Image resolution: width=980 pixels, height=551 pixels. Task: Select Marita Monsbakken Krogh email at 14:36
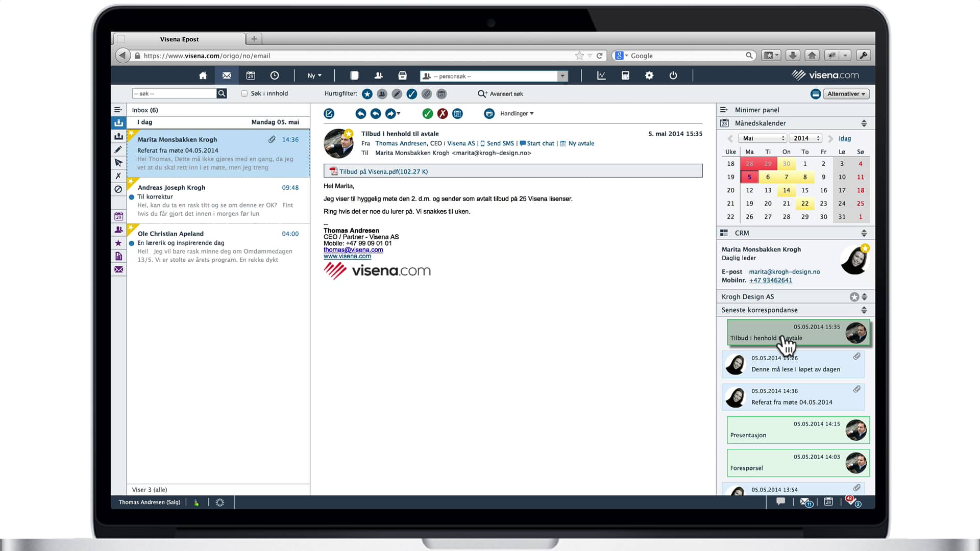pos(218,153)
